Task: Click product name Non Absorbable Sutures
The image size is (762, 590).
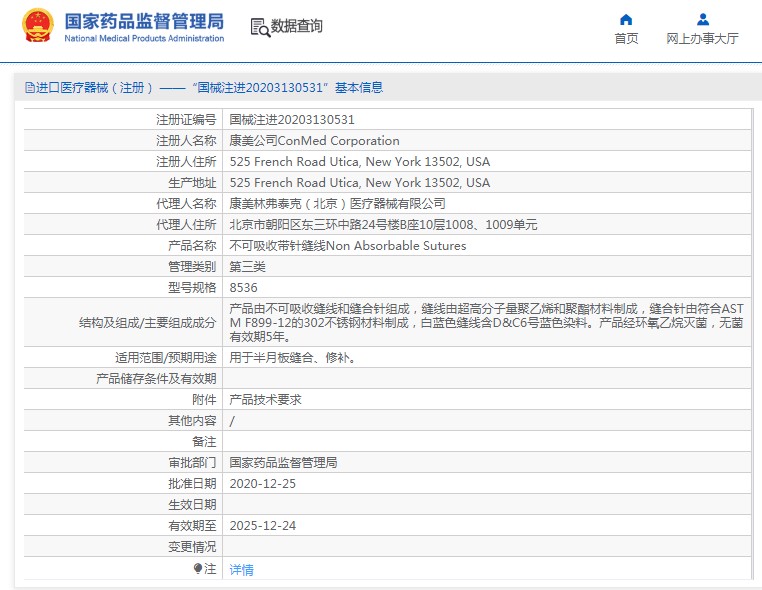Action: coord(347,245)
